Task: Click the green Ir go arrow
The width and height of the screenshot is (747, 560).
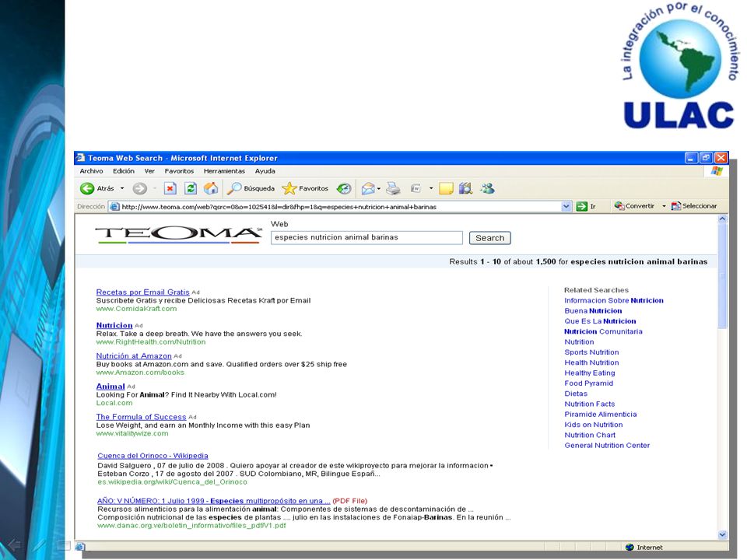Action: pos(582,206)
